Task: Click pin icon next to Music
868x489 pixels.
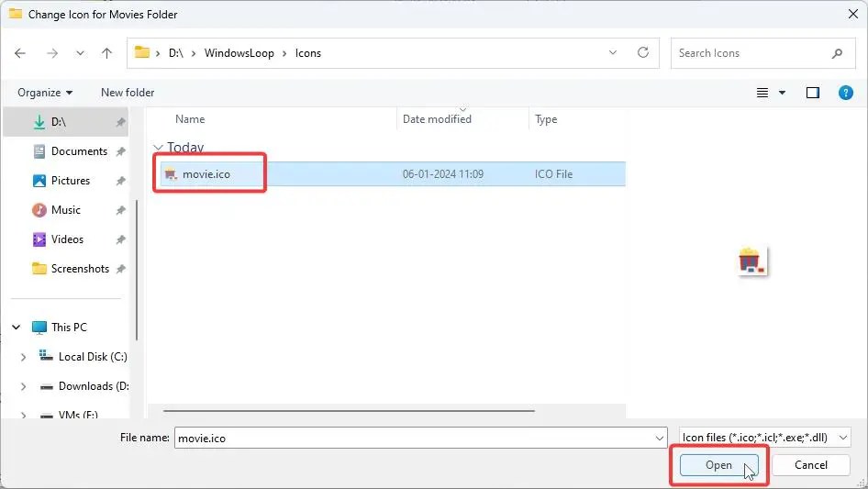Action: tap(120, 210)
